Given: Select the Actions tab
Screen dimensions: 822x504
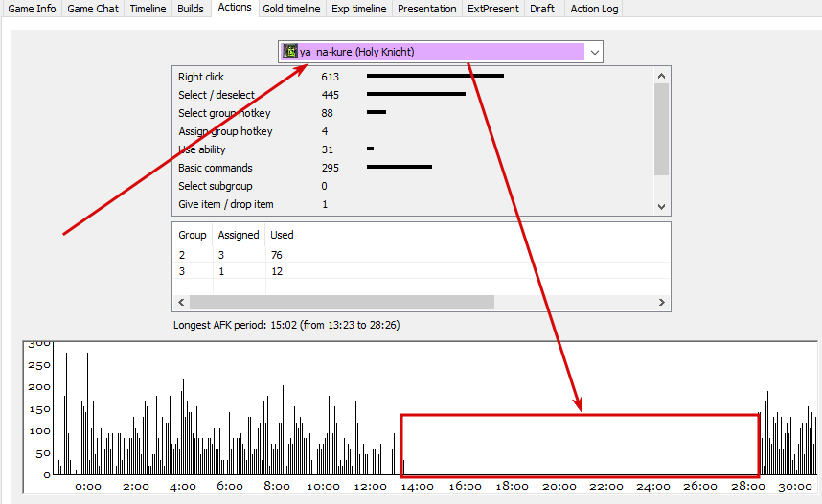Looking at the screenshot, I should 235,8.
